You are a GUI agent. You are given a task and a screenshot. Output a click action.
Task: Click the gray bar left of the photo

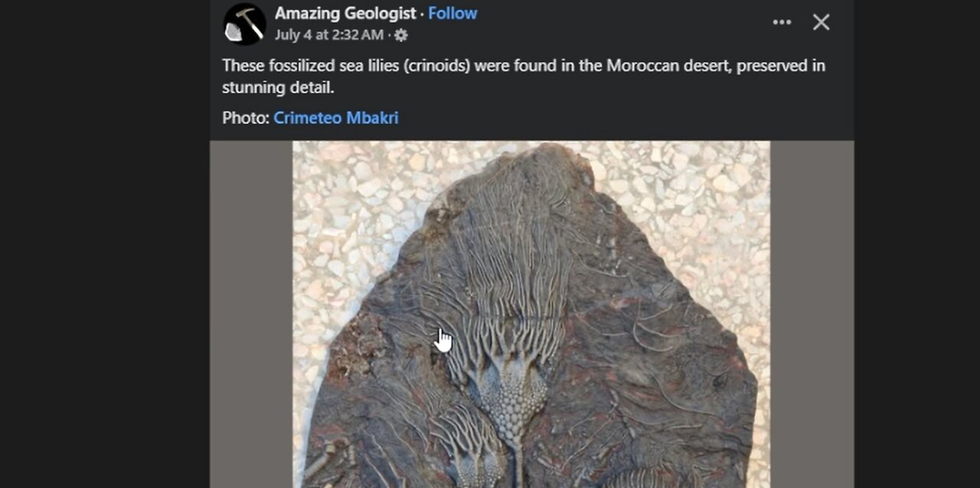click(251, 314)
